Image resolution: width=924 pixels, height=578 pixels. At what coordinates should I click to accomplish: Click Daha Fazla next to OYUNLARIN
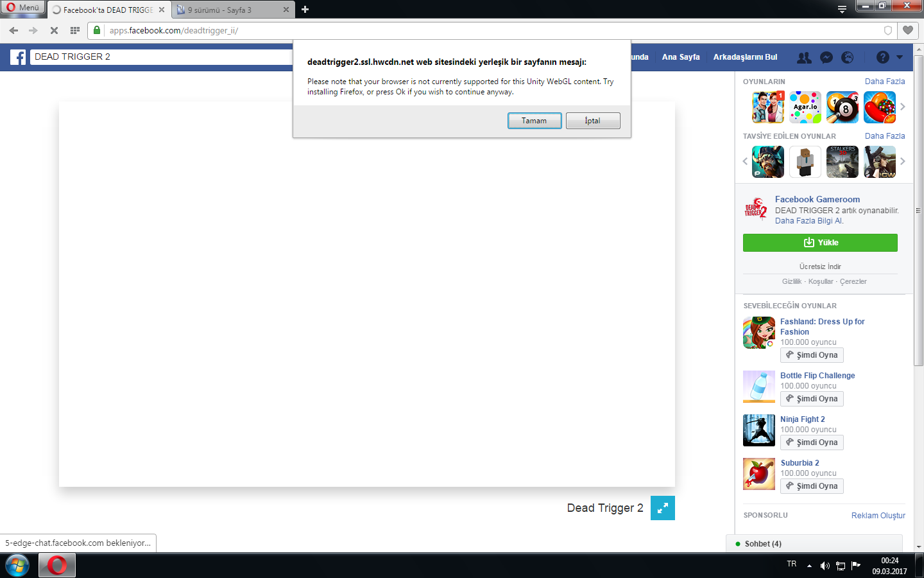pyautogui.click(x=885, y=82)
